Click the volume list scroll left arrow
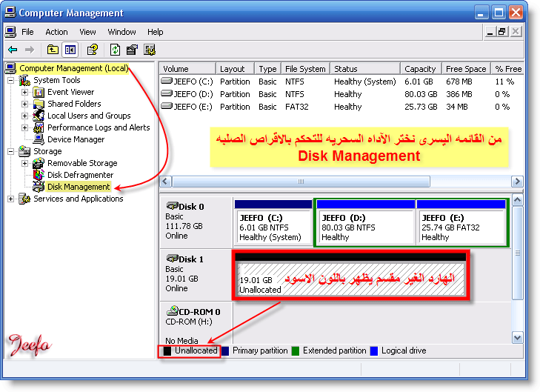 coord(165,182)
